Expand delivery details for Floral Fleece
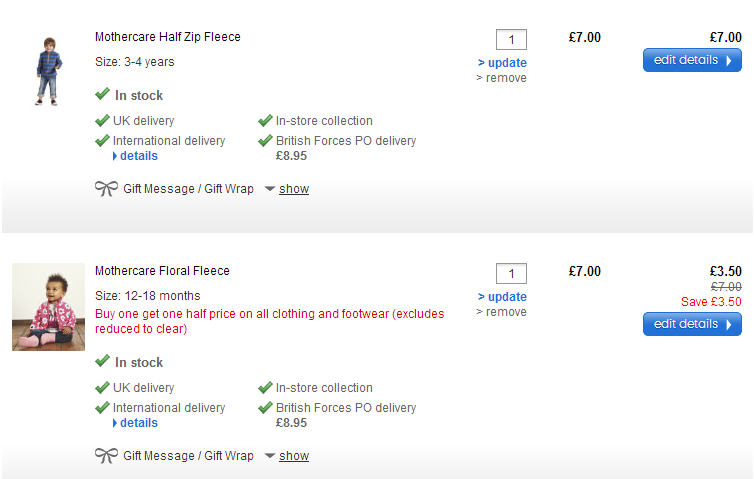This screenshot has height=479, width=754. [x=138, y=423]
